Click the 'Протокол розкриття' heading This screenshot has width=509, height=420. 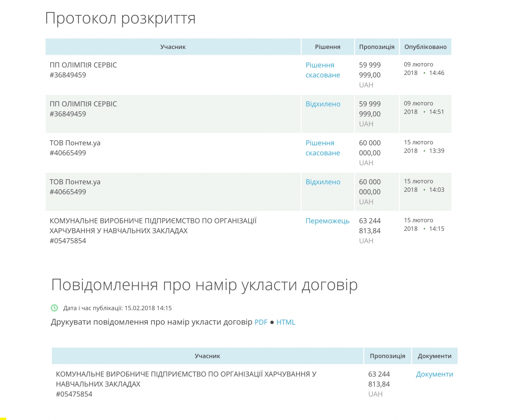pyautogui.click(x=120, y=18)
